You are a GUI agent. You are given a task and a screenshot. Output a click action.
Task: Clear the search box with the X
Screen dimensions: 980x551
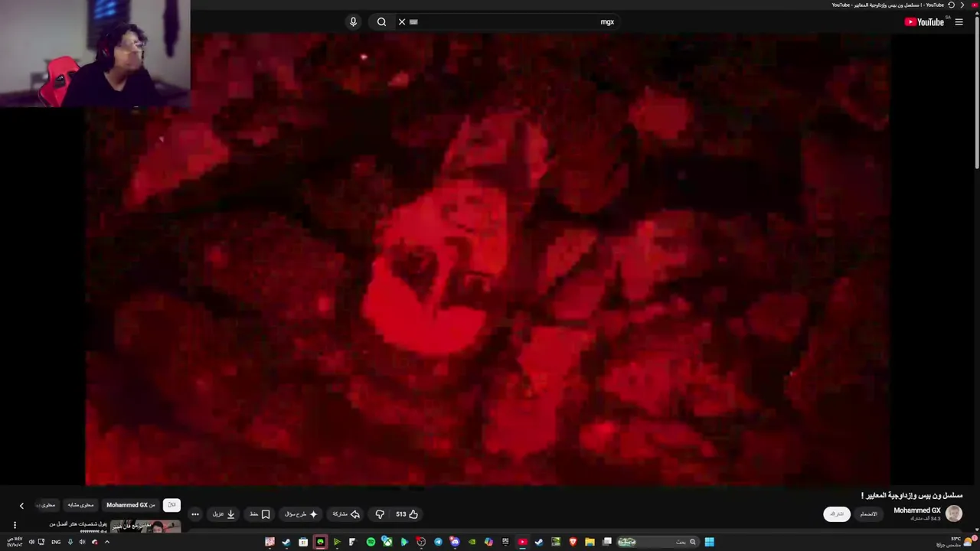pos(402,21)
